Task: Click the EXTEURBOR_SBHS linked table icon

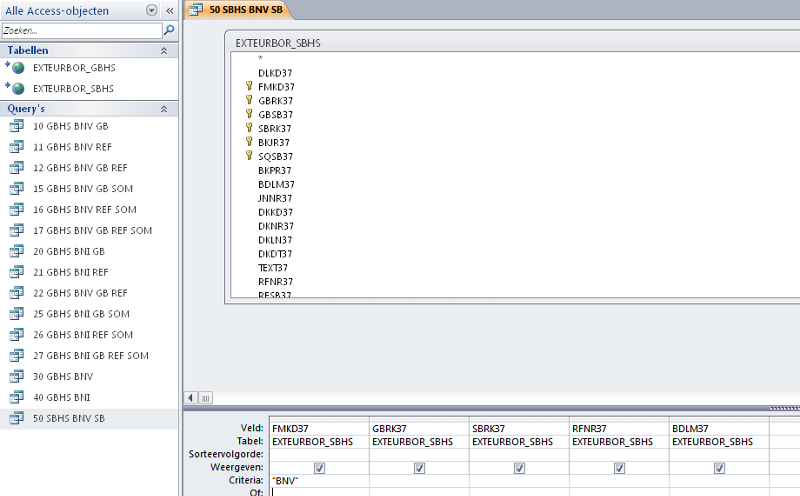Action: [x=16, y=88]
